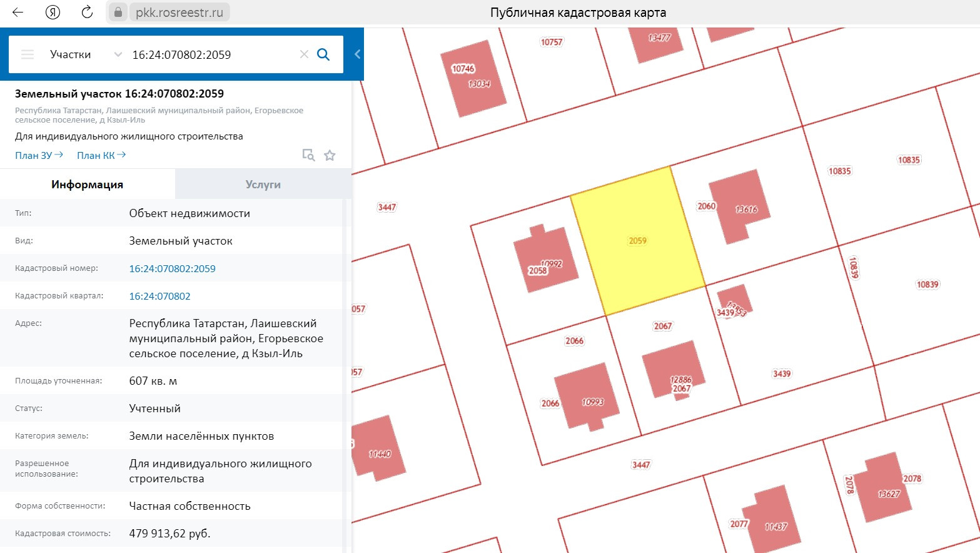
Task: Open the hamburger menu in search bar
Action: [x=28, y=54]
